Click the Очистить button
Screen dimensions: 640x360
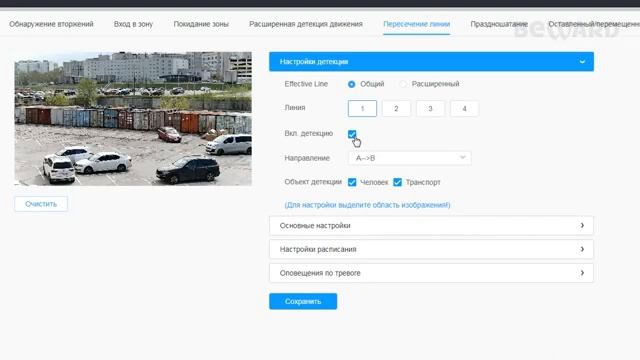point(41,204)
